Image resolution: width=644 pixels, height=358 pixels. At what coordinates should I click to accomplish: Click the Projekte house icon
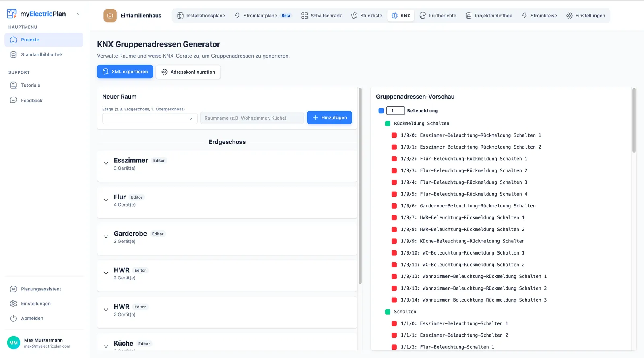point(13,40)
